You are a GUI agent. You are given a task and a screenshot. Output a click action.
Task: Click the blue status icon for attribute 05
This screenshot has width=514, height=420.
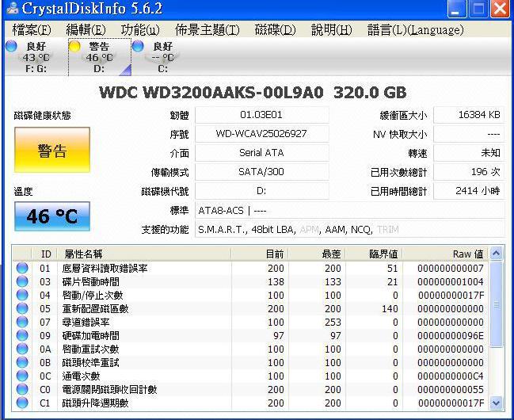point(22,308)
